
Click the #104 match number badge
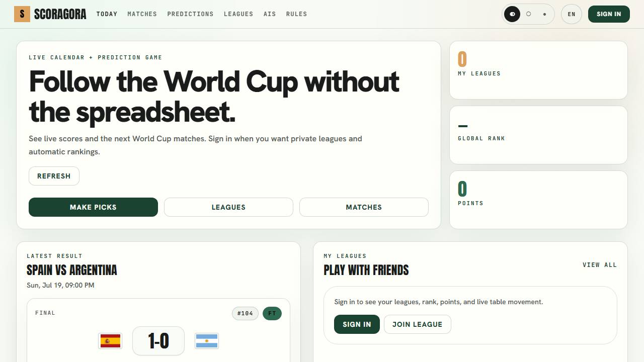click(x=245, y=314)
